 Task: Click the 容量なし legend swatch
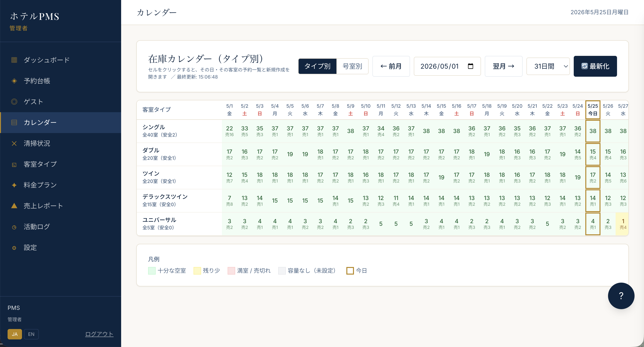(x=282, y=271)
